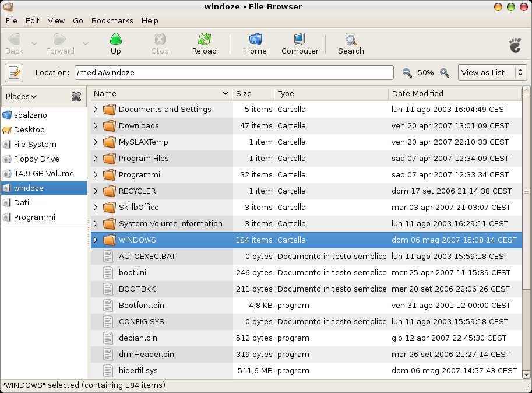Select the boot.ini file icon
Viewport: 532px width, 393px height.
pyautogui.click(x=108, y=272)
